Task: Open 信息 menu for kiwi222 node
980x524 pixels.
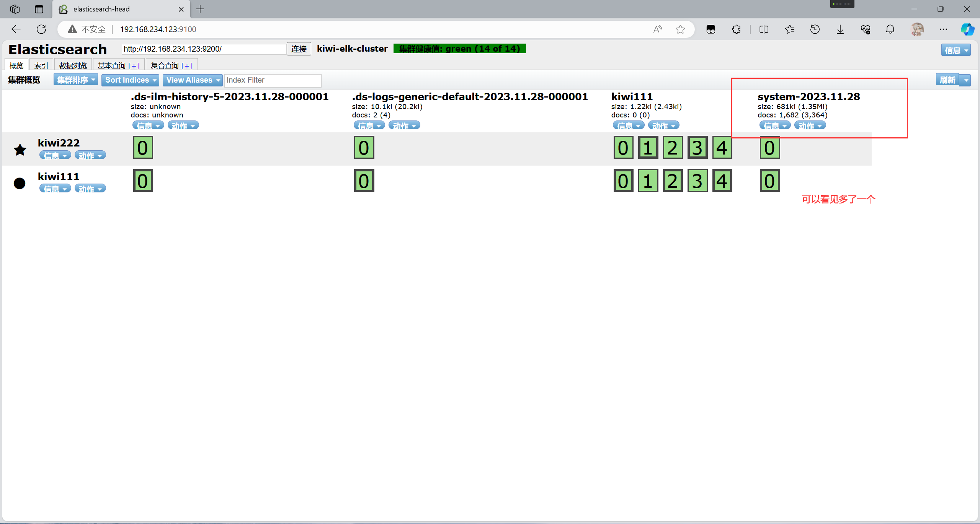Action: [x=55, y=155]
